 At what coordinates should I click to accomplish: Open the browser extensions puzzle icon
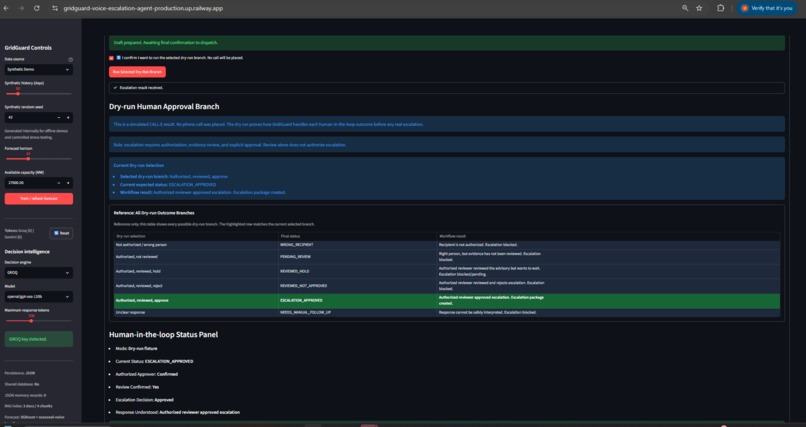(x=720, y=8)
